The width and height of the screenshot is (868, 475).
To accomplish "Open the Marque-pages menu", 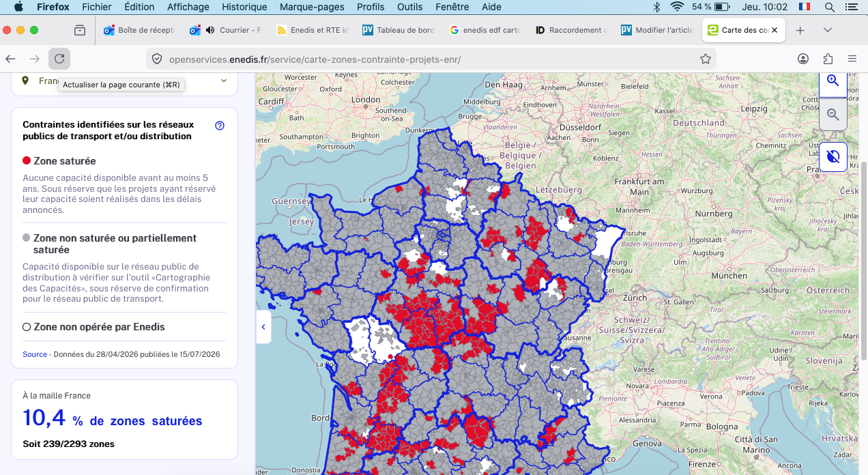I will [312, 7].
